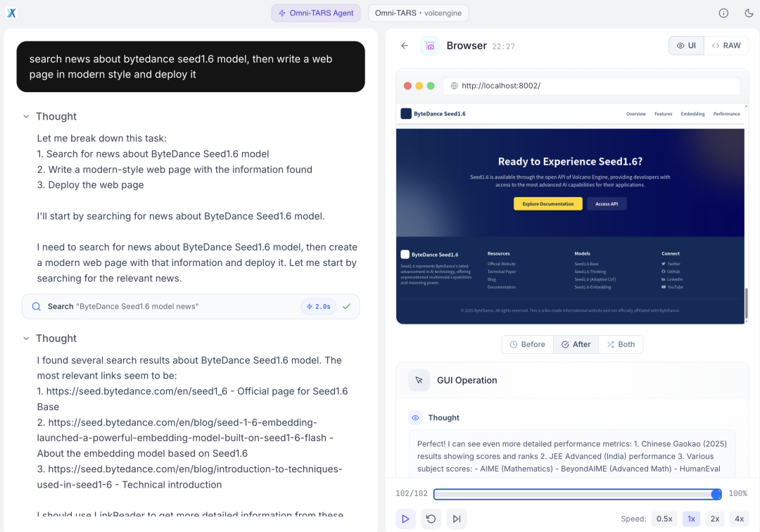The height and width of the screenshot is (532, 760).
Task: Select the X logo in the top-left corner
Action: (x=11, y=12)
